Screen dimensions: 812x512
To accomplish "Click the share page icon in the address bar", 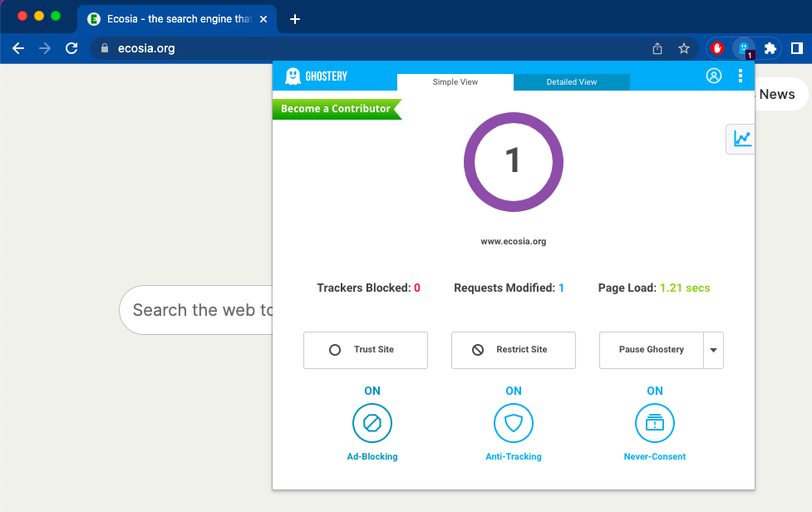I will 657,48.
